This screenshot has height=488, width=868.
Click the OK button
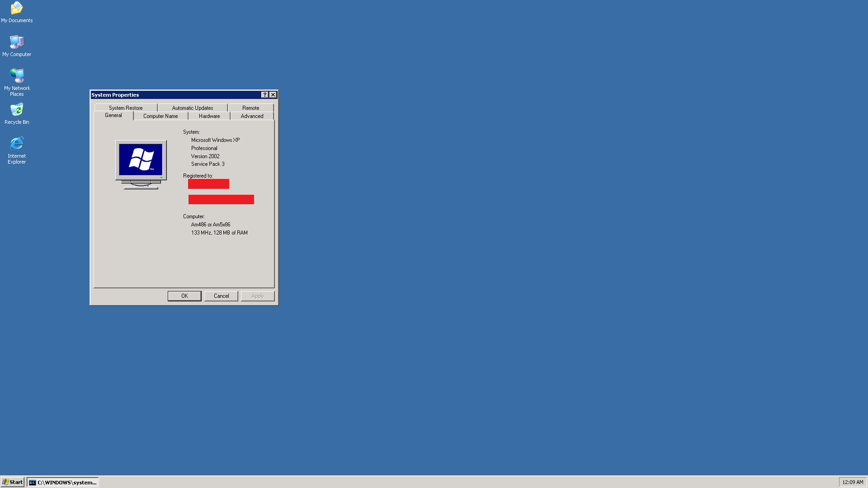tap(184, 296)
